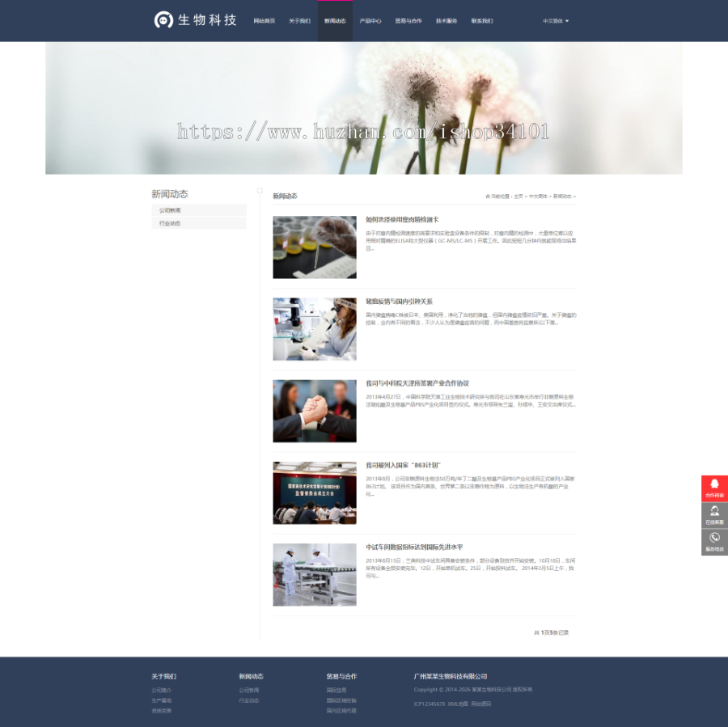
Task: Open footer link 公司新闻
Action: coord(249,691)
